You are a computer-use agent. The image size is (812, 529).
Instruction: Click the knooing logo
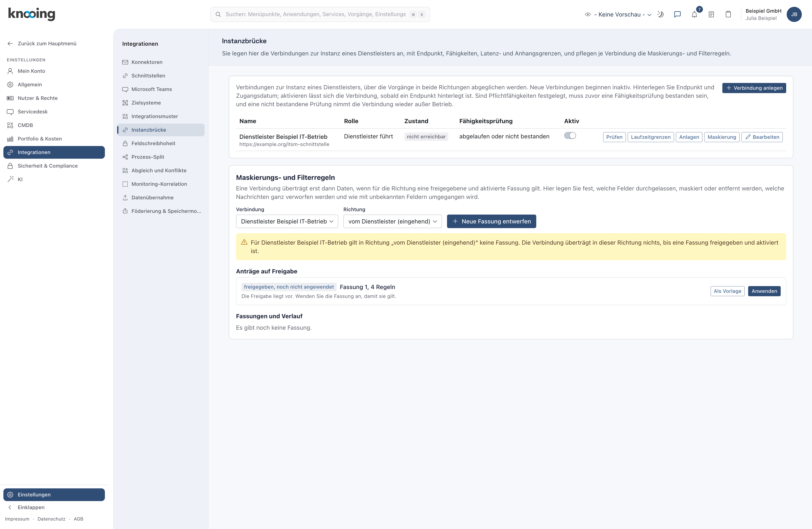(x=31, y=14)
